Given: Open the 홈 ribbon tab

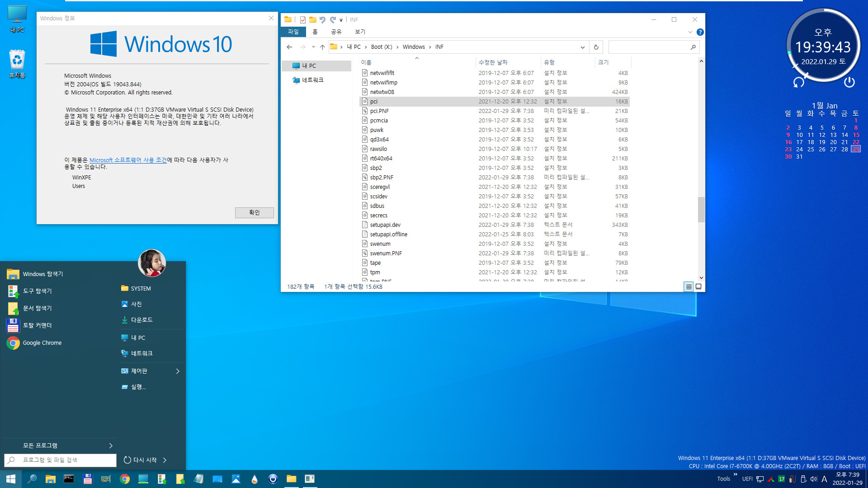Looking at the screenshot, I should 315,32.
